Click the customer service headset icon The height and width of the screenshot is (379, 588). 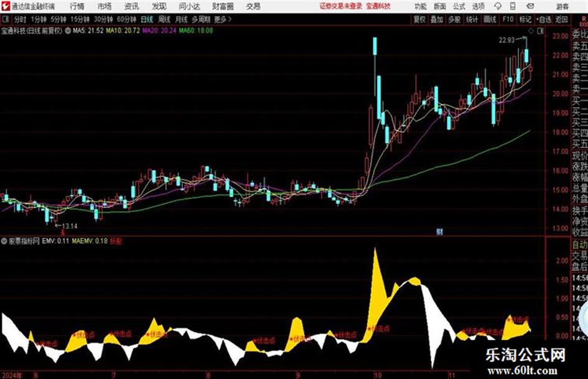point(498,6)
